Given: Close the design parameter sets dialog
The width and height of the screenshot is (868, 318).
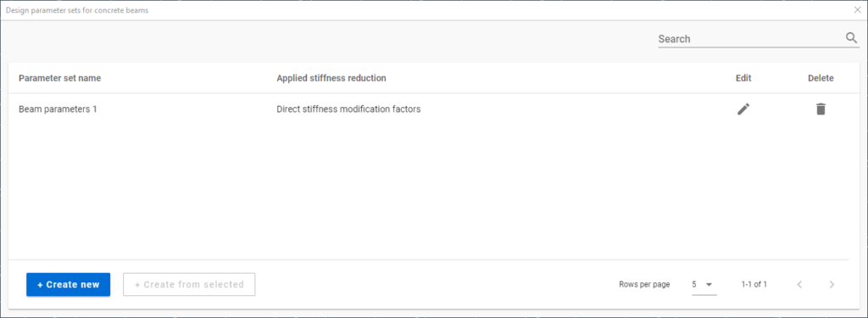Looking at the screenshot, I should coord(858,10).
